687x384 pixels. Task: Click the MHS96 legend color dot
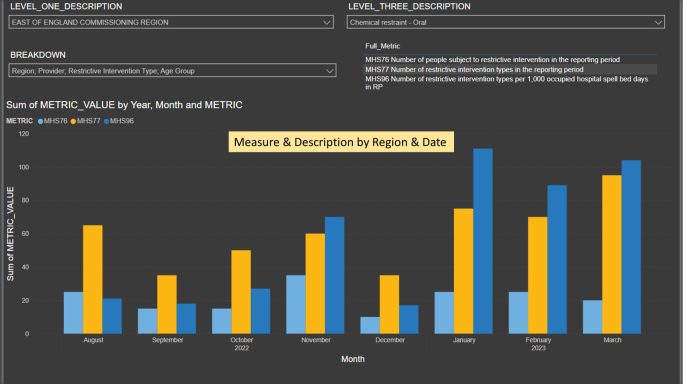click(x=106, y=121)
